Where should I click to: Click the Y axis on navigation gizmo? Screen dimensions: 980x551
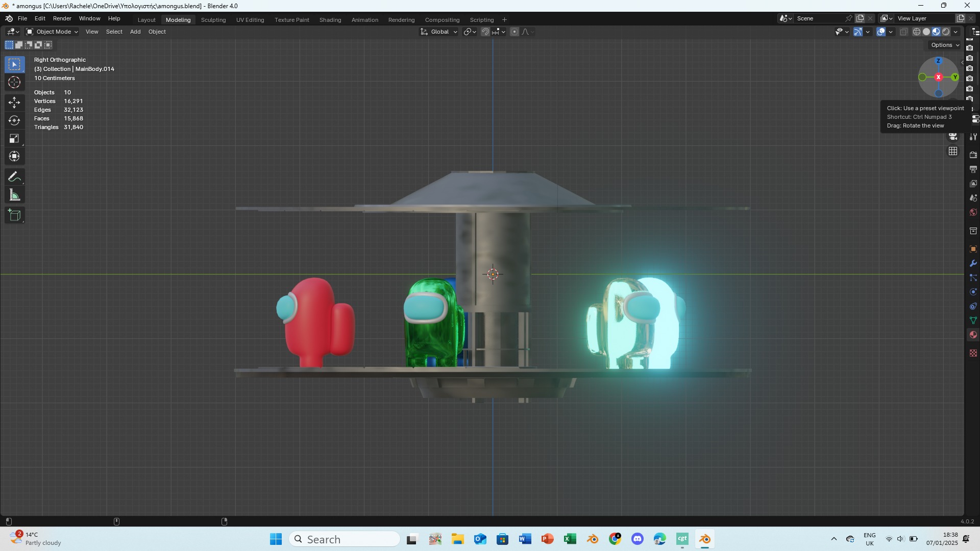point(955,77)
